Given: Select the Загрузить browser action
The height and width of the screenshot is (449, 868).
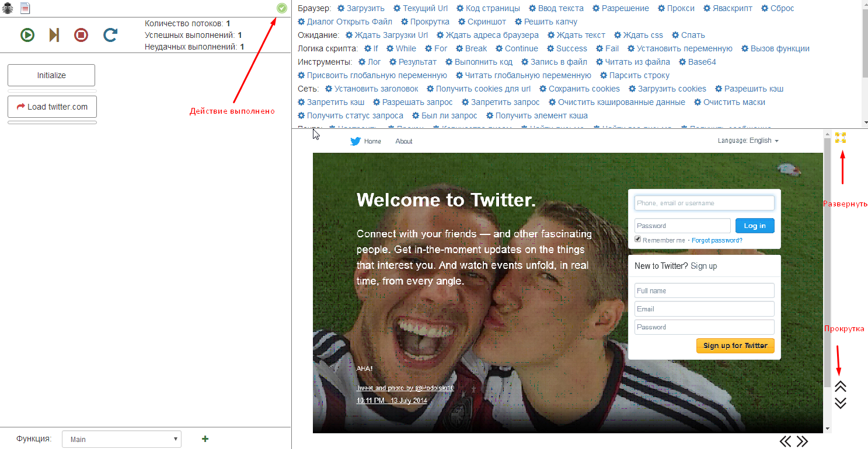Looking at the screenshot, I should pos(361,8).
